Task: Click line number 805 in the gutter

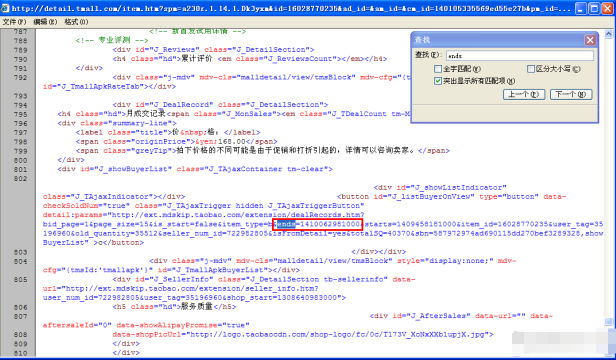Action: 20,279
